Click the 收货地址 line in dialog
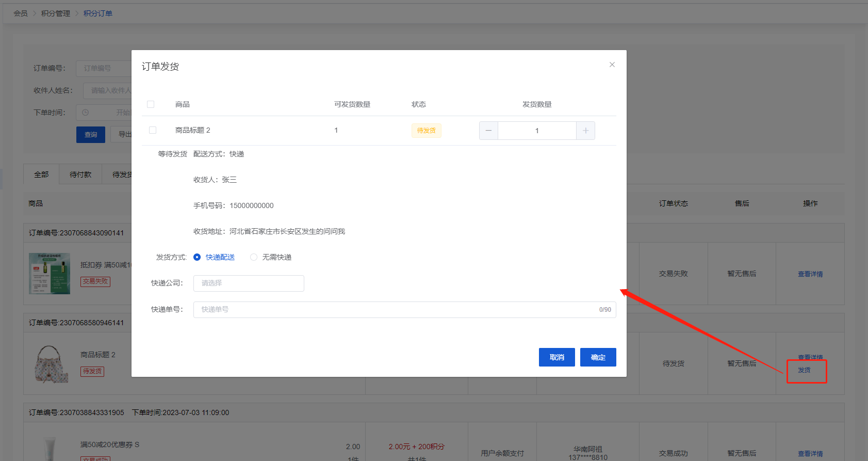This screenshot has width=868, height=461. (269, 231)
